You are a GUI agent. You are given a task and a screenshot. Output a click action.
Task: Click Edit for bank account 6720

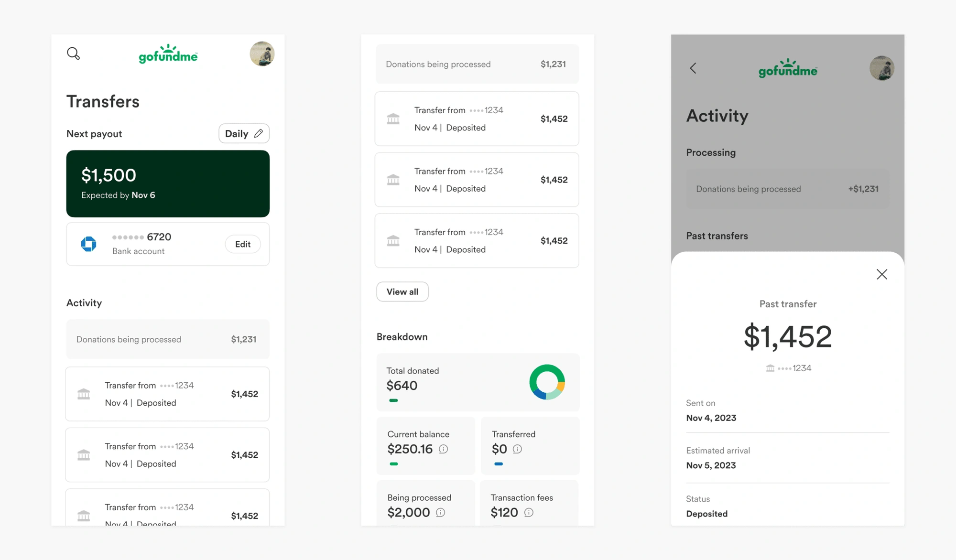click(243, 244)
